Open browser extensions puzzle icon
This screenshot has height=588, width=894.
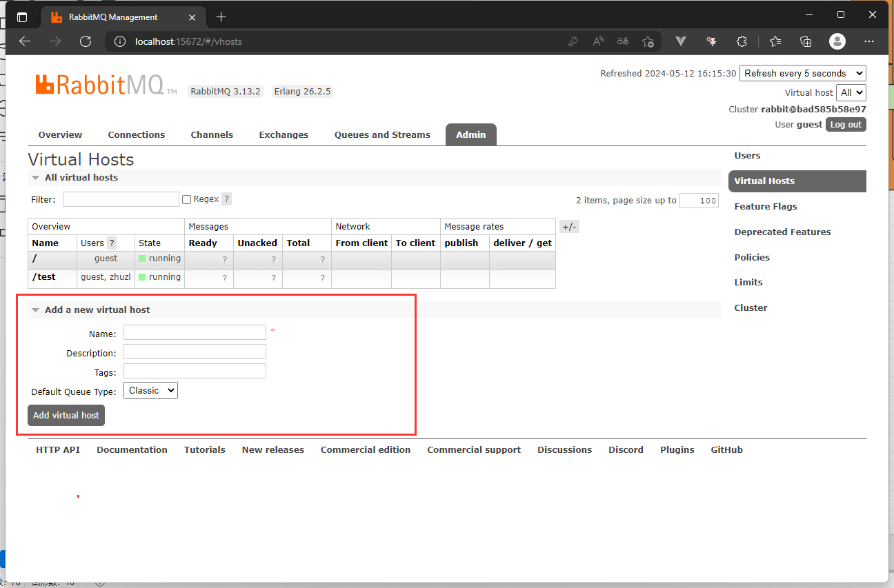click(x=742, y=41)
